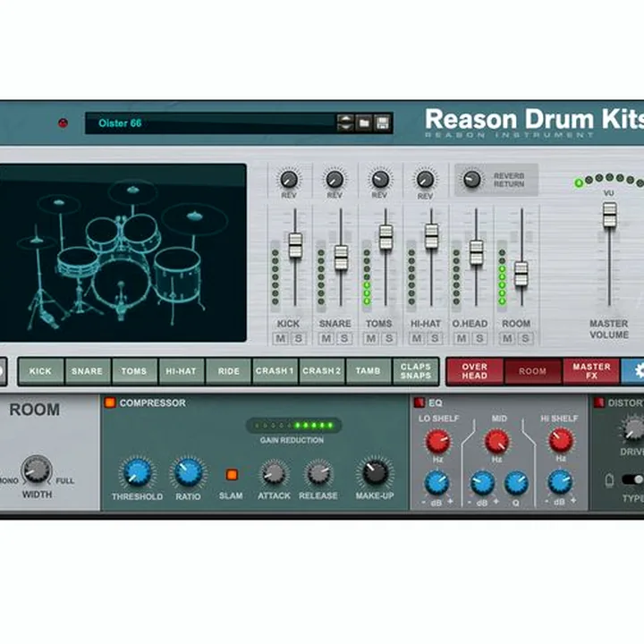This screenshot has height=644, width=644.
Task: Click the compressor RATIO knob
Action: 188,473
